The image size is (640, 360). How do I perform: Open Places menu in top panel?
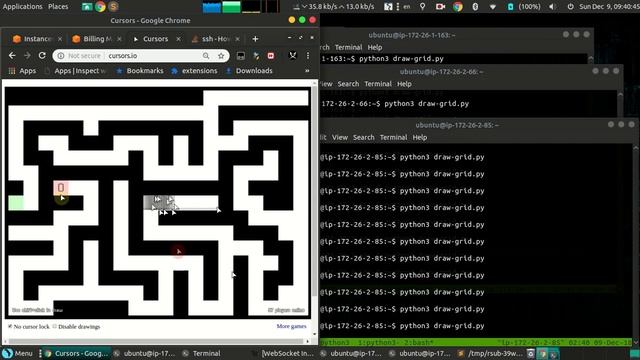(58, 7)
